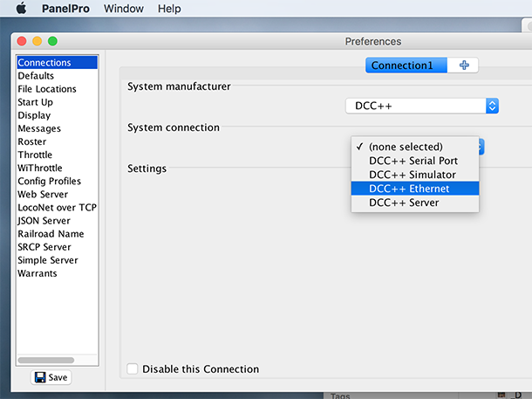Image resolution: width=532 pixels, height=399 pixels.
Task: Enable Disable this Connection checkbox
Action: click(132, 368)
